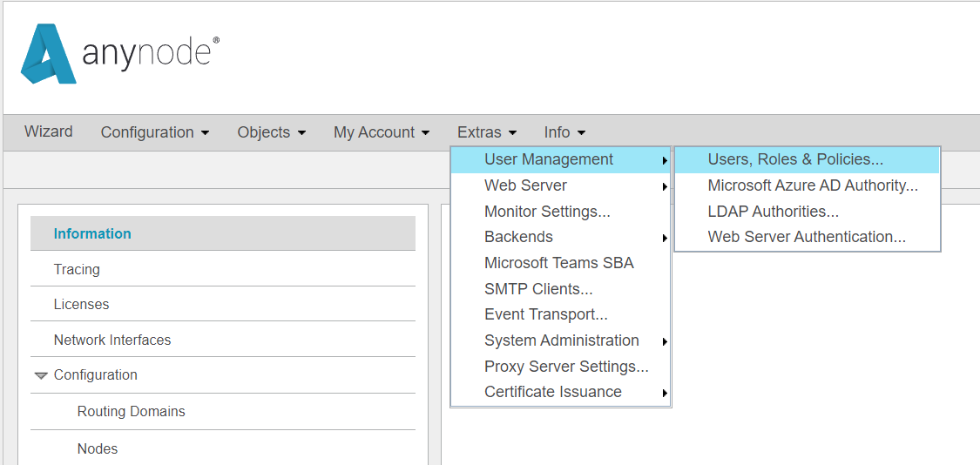
Task: Select Information in the sidebar
Action: click(222, 233)
